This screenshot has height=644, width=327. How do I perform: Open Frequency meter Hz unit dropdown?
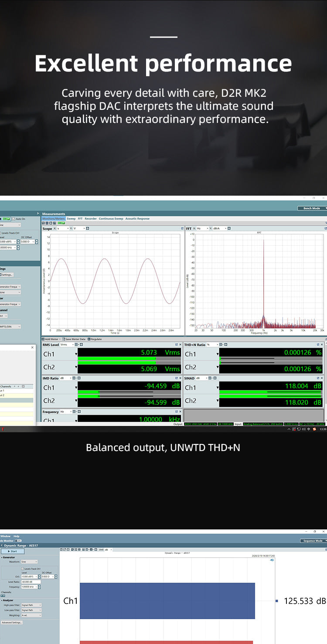65,411
